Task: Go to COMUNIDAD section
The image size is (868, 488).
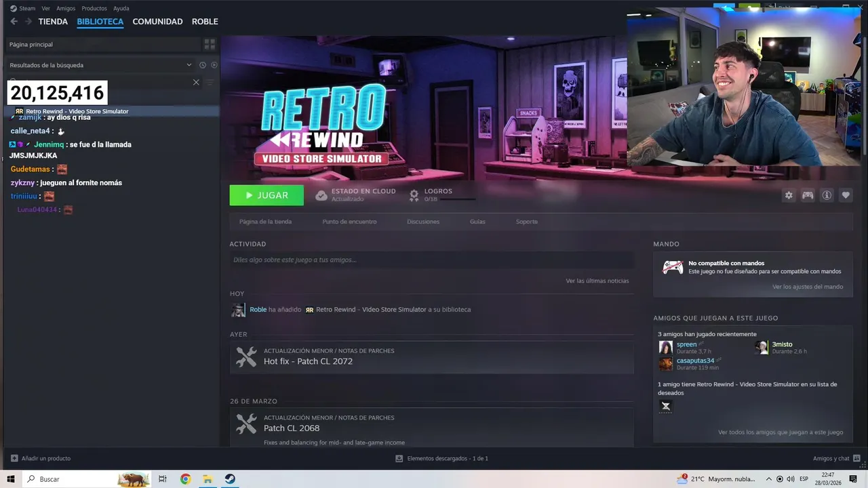Action: coord(157,22)
